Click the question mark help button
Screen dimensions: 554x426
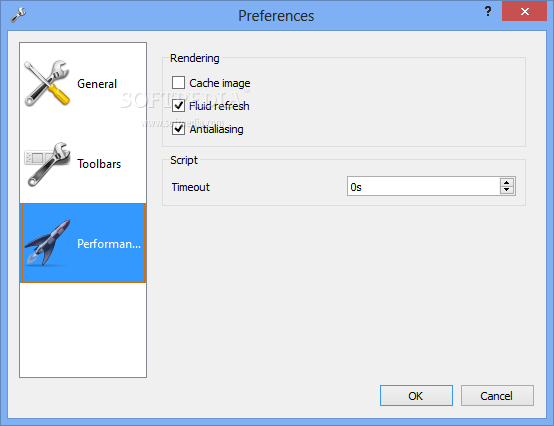[488, 11]
